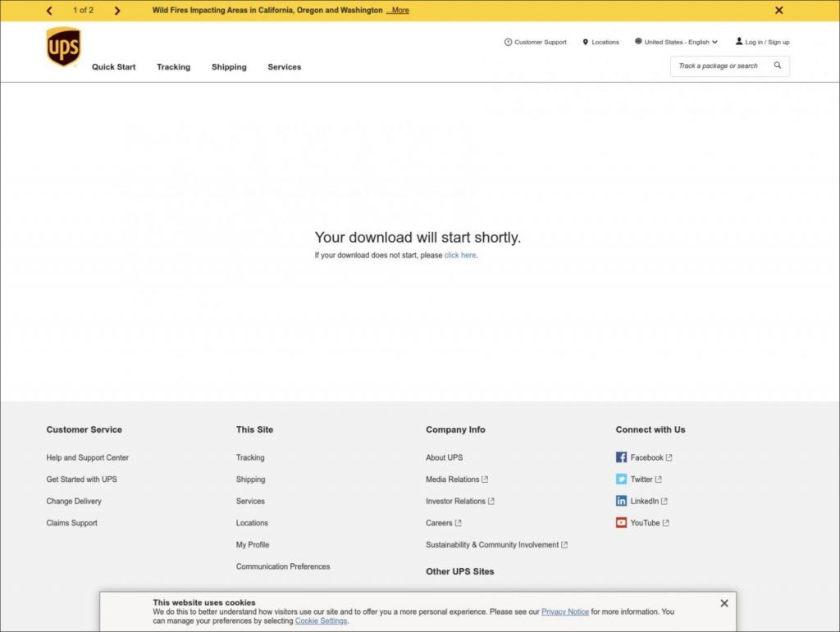Viewport: 840px width, 632px height.
Task: Open Claims Support footer link
Action: (72, 523)
